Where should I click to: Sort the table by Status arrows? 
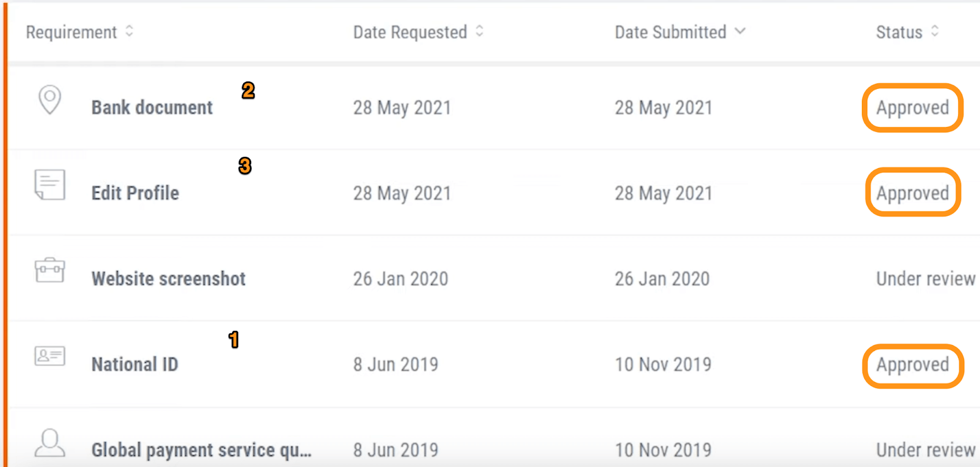[x=935, y=31]
